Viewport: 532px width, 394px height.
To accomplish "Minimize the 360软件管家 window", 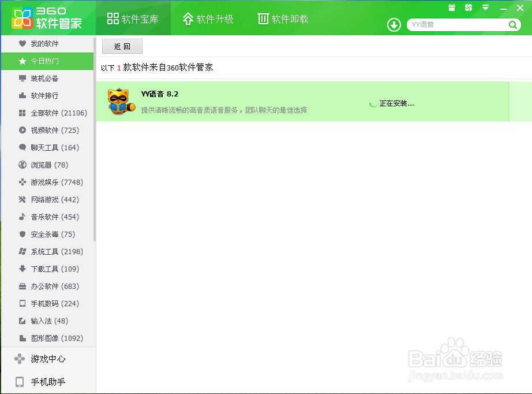I will (x=503, y=8).
